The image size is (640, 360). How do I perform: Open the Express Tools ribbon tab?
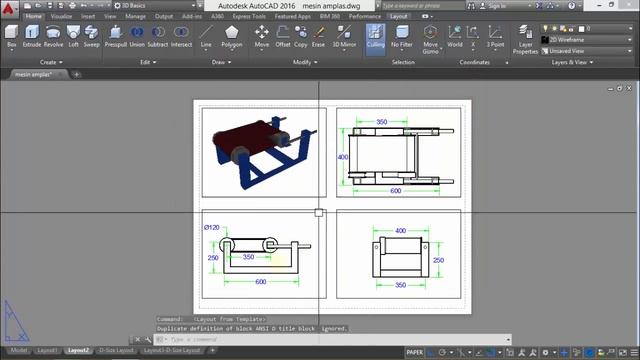(249, 16)
